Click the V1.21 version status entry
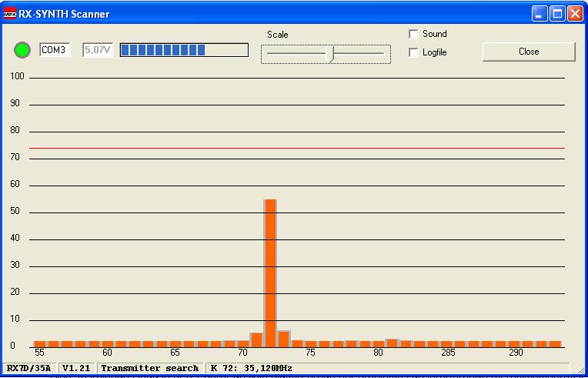Viewport: 588px width, 378px height. [x=76, y=368]
